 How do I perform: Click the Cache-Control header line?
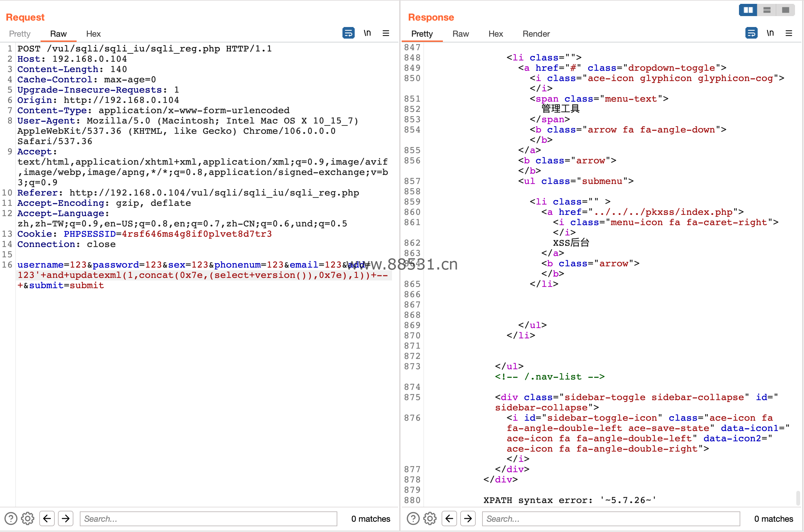(x=87, y=79)
